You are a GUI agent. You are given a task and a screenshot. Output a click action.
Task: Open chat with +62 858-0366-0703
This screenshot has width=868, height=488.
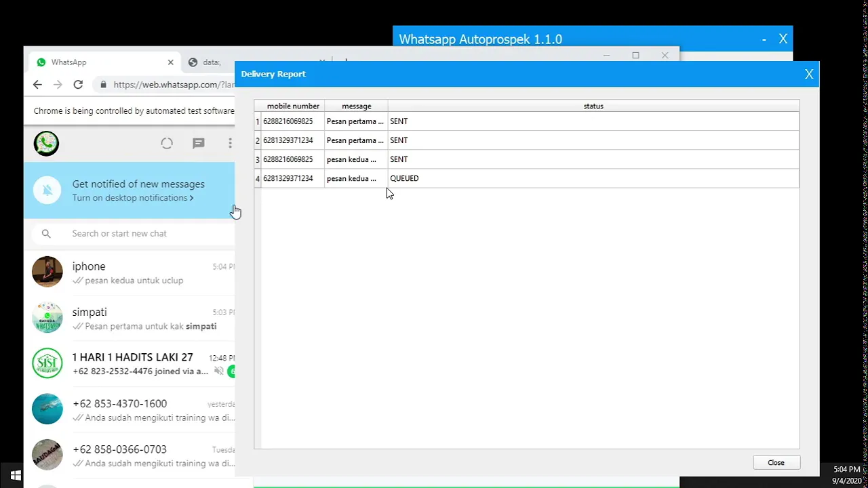click(130, 455)
